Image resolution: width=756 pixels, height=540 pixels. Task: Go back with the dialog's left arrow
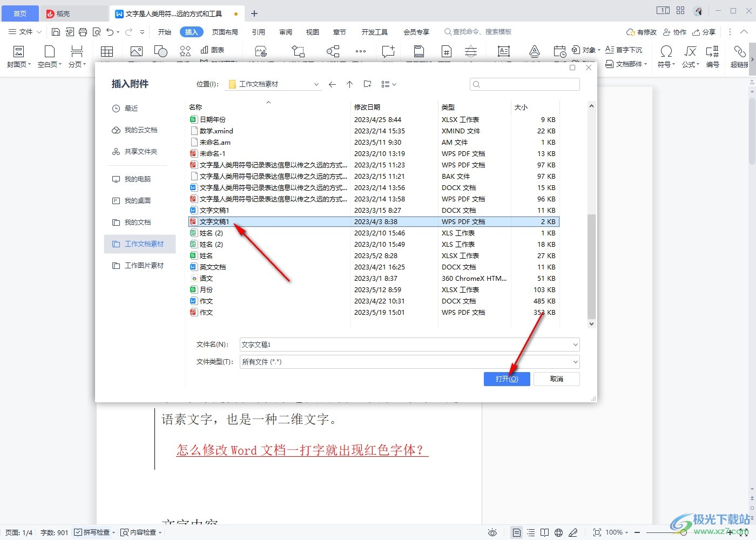coord(332,84)
